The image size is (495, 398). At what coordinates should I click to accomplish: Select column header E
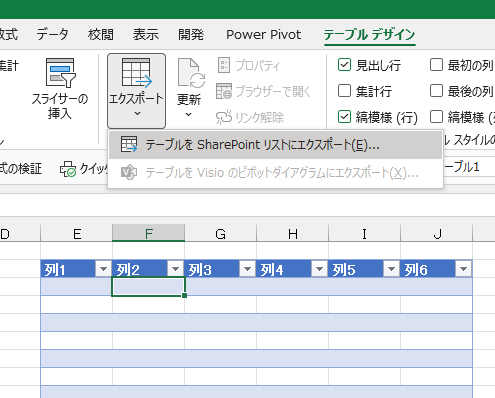(77, 233)
